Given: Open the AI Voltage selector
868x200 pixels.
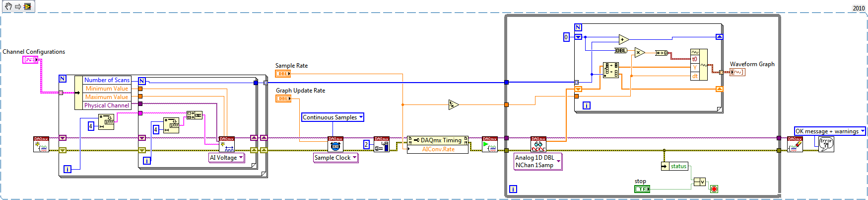Looking at the screenshot, I should point(227,158).
